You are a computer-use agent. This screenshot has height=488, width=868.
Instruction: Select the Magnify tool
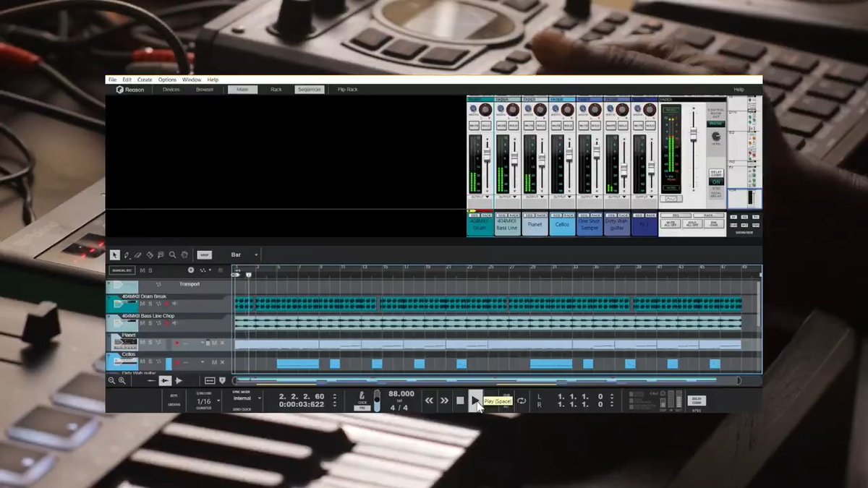[x=172, y=254]
